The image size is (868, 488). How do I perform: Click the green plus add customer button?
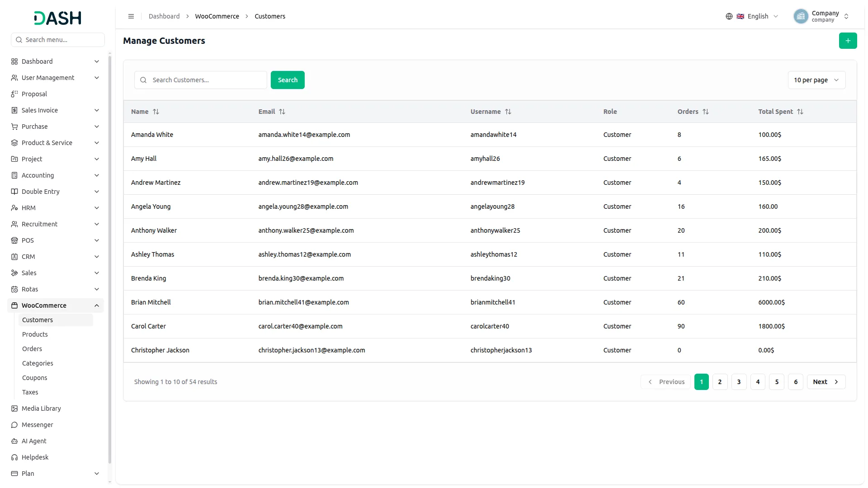coord(848,41)
